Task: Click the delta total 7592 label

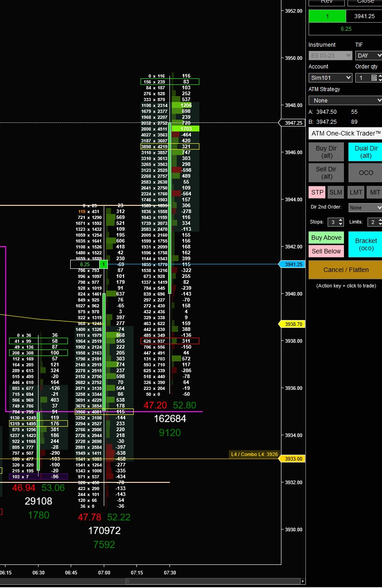Action: point(104,544)
